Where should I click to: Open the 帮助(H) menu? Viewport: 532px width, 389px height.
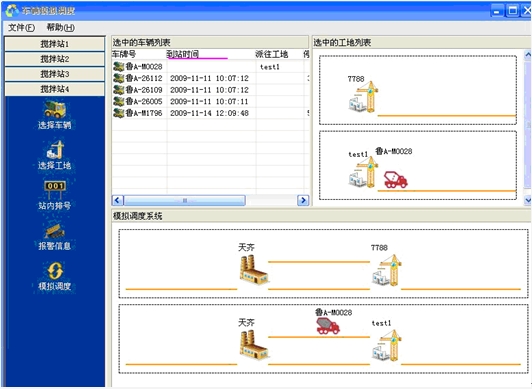click(61, 27)
